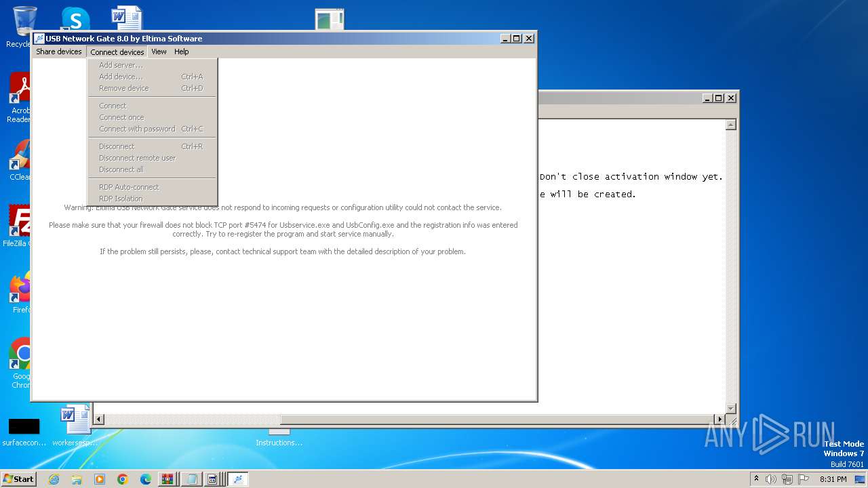Choose Add server... menu entry
The height and width of the screenshot is (488, 868).
(x=152, y=65)
